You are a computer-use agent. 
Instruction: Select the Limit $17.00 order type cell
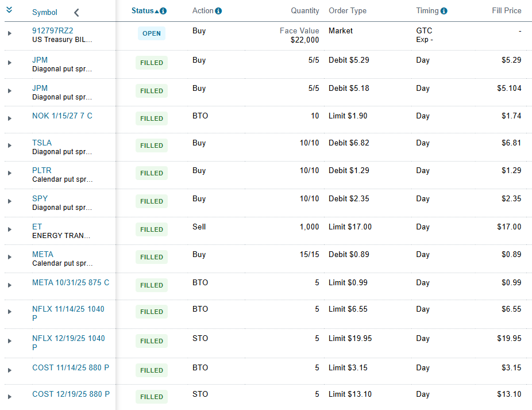coord(350,227)
